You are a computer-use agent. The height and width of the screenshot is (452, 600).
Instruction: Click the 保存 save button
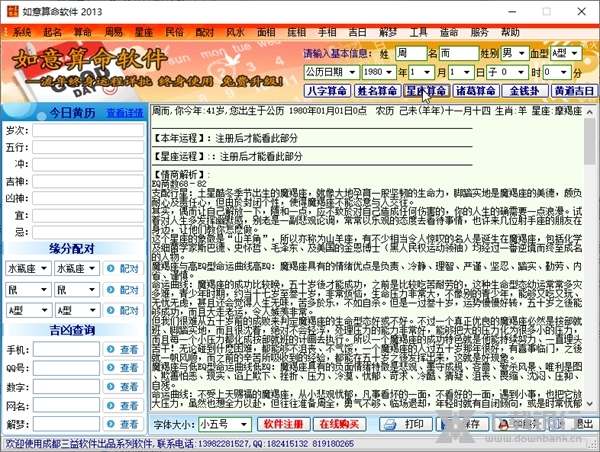[463, 424]
